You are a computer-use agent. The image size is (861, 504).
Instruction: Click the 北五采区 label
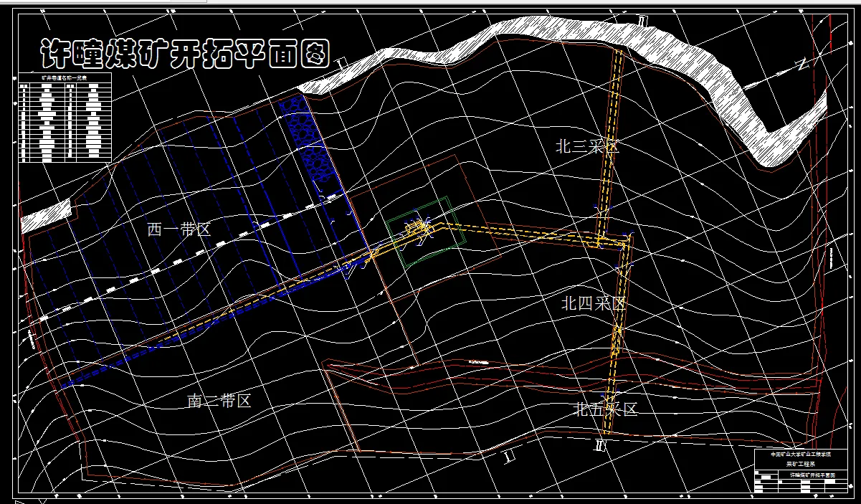click(606, 410)
